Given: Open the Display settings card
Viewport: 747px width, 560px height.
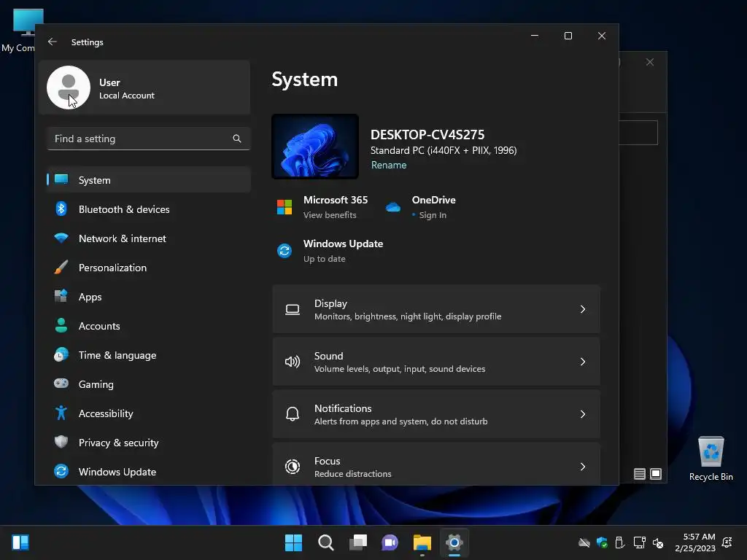Looking at the screenshot, I should [x=436, y=309].
